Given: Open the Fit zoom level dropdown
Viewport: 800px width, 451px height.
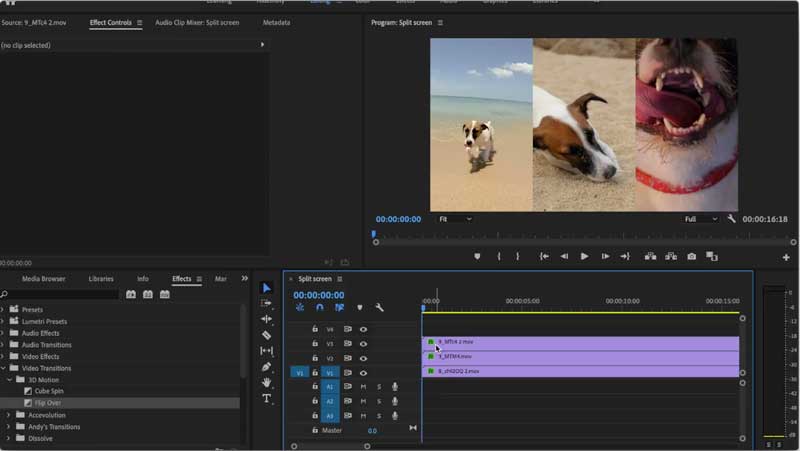Looking at the screenshot, I should [455, 219].
